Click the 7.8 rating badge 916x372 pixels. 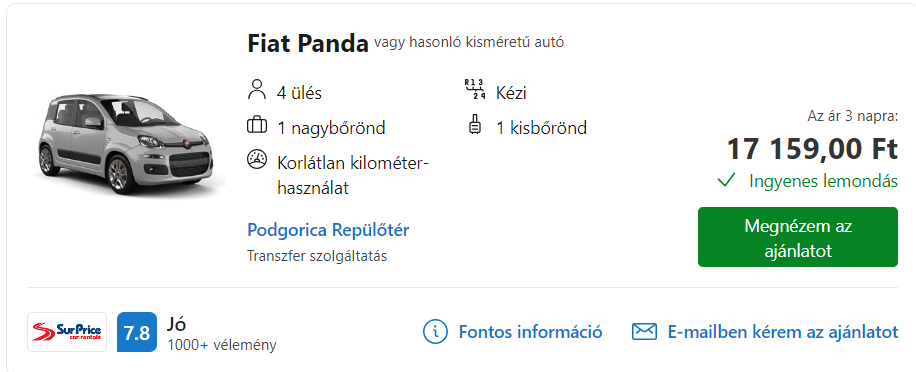(137, 332)
